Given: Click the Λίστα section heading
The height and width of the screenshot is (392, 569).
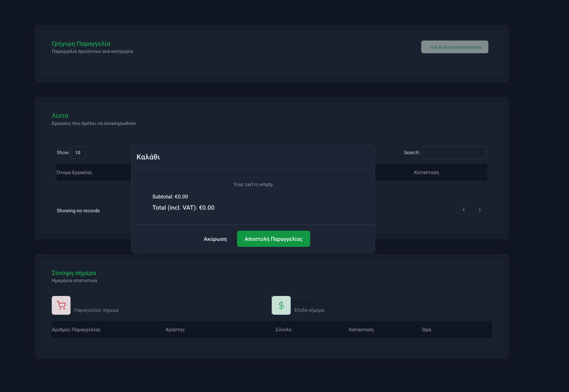Looking at the screenshot, I should tap(60, 116).
